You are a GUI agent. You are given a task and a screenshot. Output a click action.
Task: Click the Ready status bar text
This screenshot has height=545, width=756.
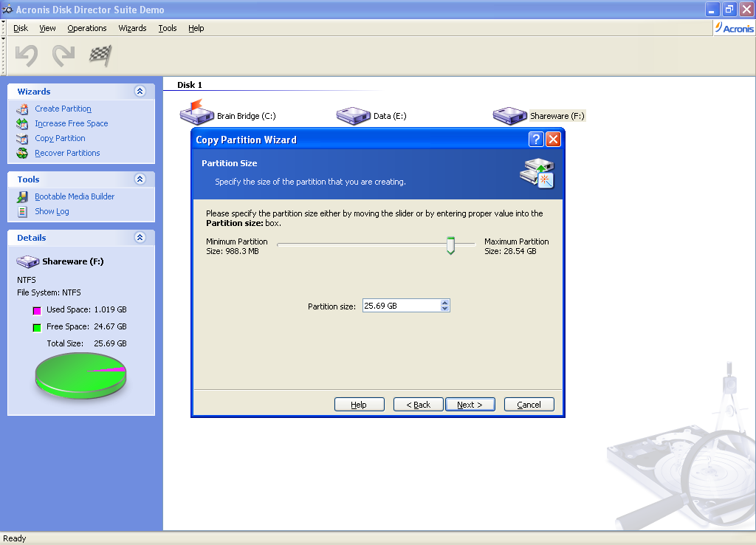pos(15,538)
